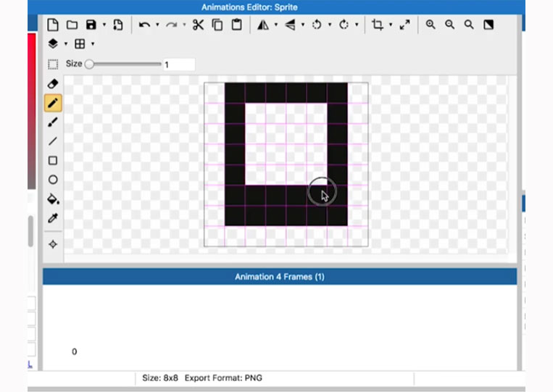Image resolution: width=553 pixels, height=392 pixels.
Task: Expand the undo history dropdown arrow
Action: click(x=157, y=25)
